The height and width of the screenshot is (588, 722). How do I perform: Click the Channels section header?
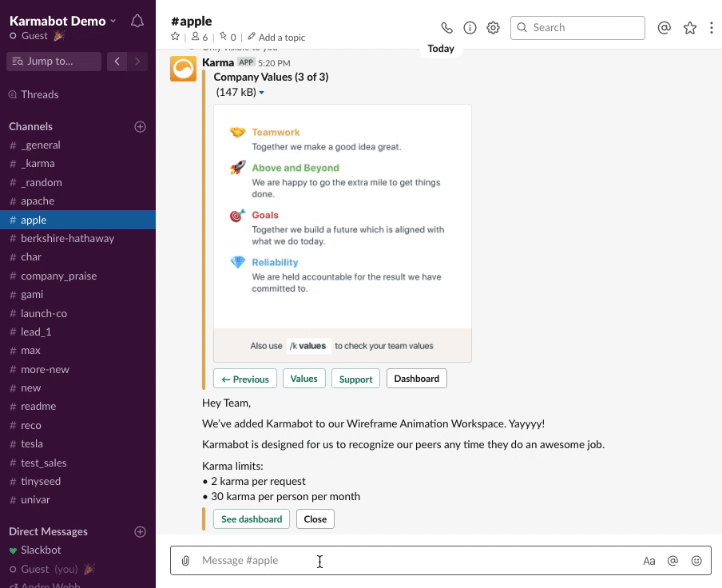pyautogui.click(x=31, y=126)
